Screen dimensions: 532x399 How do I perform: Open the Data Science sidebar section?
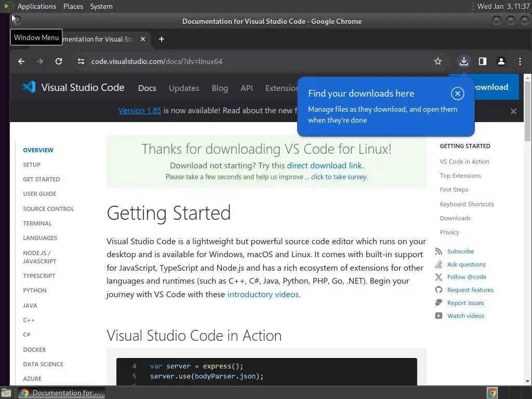click(x=43, y=364)
